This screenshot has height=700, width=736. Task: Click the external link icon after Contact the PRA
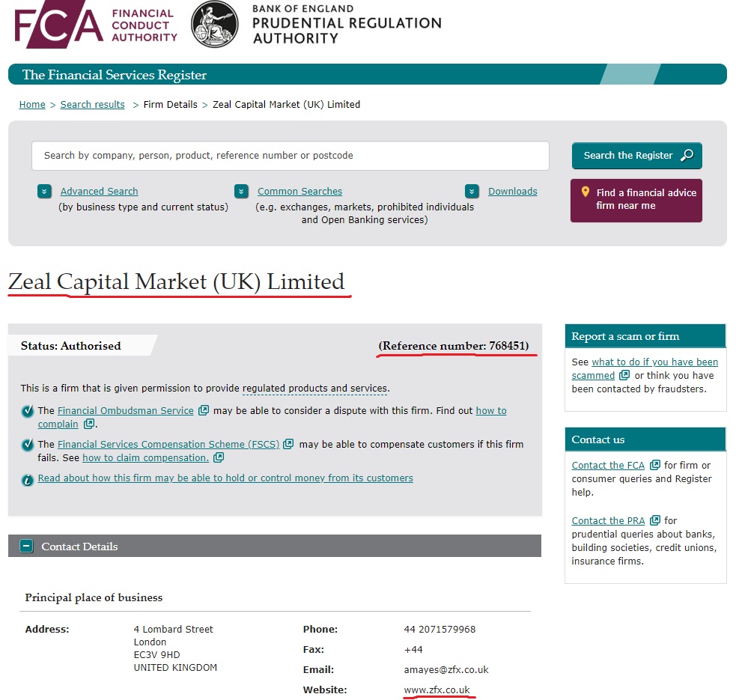pos(654,520)
